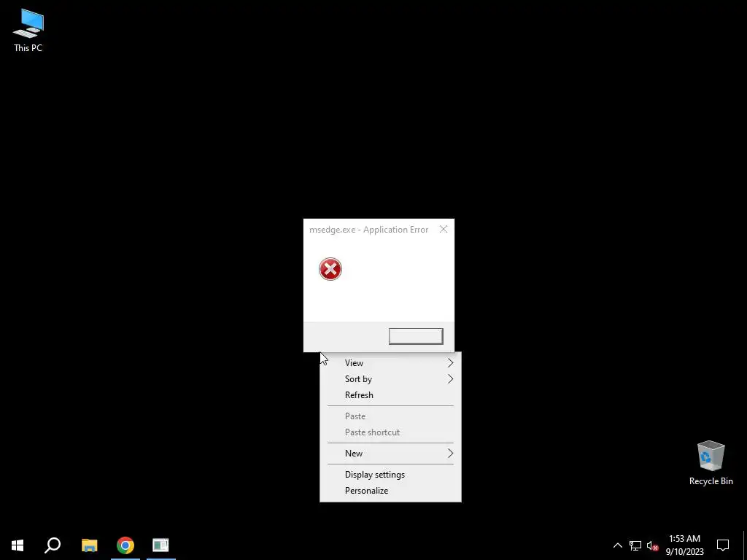Switch to Google Chrome on taskbar
Viewport: 747px width, 560px height.
(x=125, y=545)
